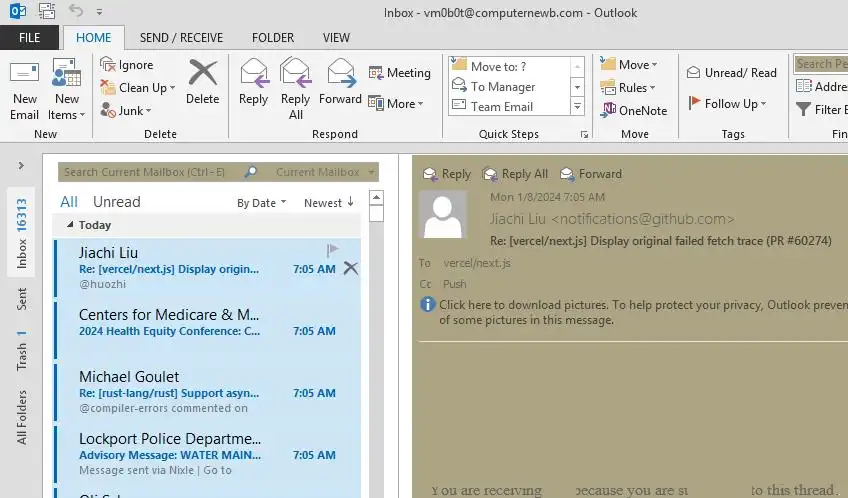The height and width of the screenshot is (498, 848).
Task: Open the Lockport Police Department email
Action: click(x=207, y=454)
